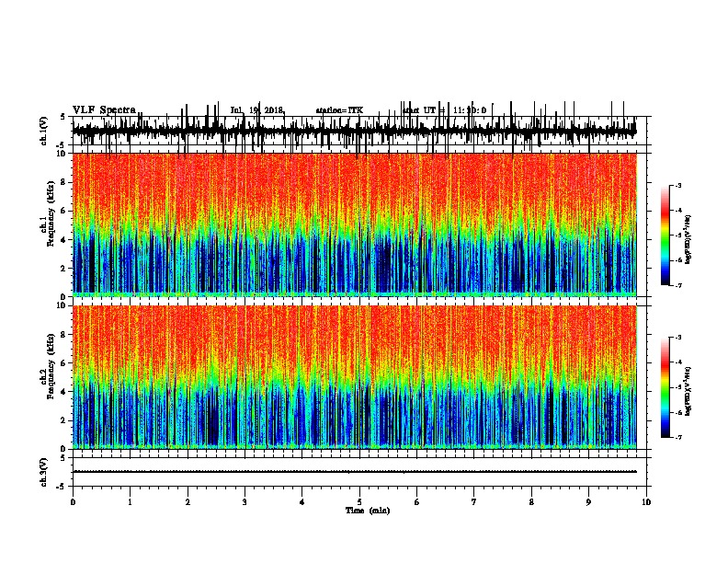The height and width of the screenshot is (563, 728).
Task: Click the "-7" tick on ch.2 colorbar
Action: pos(678,438)
